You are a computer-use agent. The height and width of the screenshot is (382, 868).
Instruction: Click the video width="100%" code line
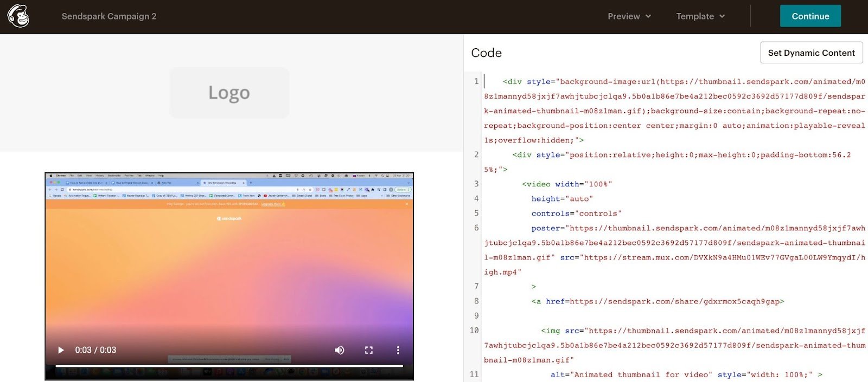coord(567,184)
